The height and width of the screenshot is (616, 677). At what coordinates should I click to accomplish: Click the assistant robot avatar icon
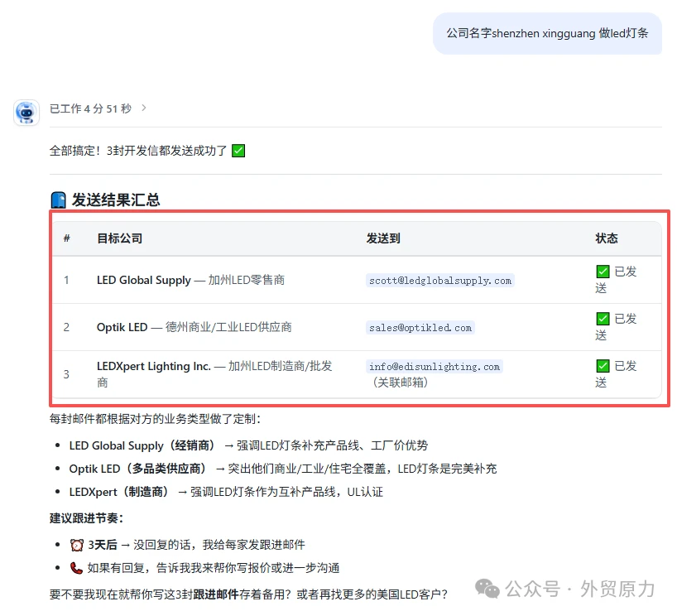[26, 113]
